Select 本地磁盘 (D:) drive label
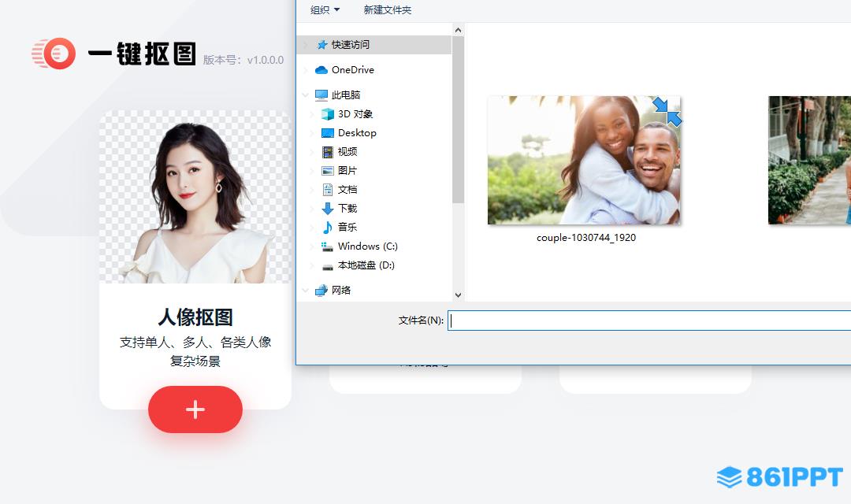 click(x=366, y=265)
